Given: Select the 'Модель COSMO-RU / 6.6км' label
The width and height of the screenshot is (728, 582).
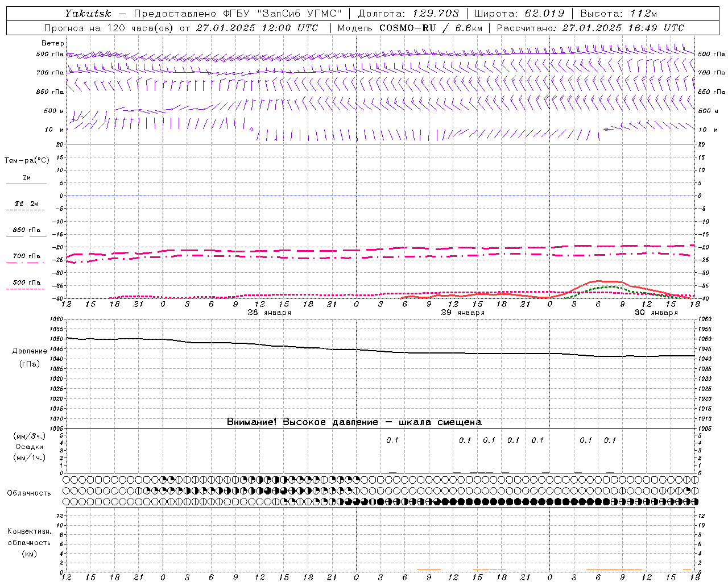Looking at the screenshot, I should click(409, 28).
